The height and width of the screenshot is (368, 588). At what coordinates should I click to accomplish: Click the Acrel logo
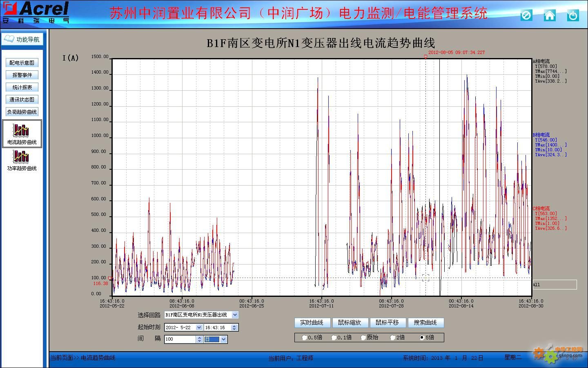click(x=36, y=11)
